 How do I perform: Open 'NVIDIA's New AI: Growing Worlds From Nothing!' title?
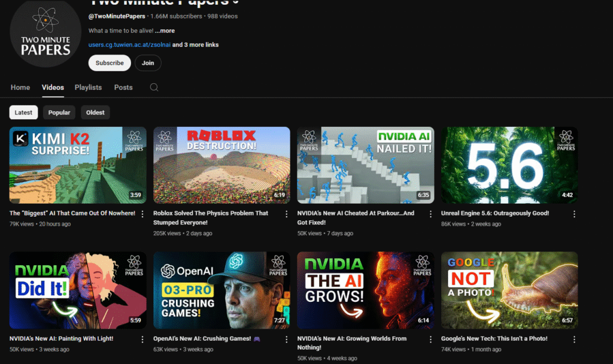click(352, 343)
